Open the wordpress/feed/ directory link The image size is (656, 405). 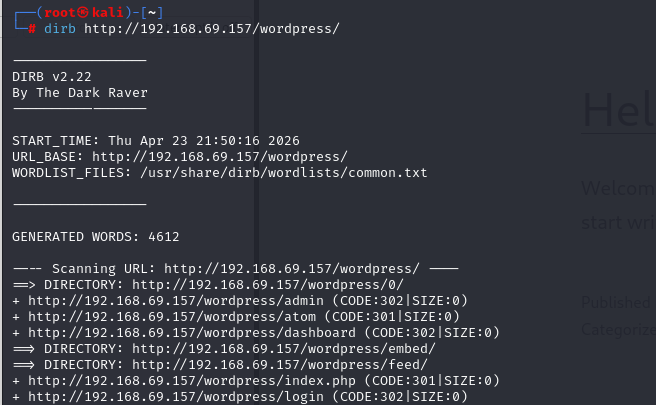(280, 365)
